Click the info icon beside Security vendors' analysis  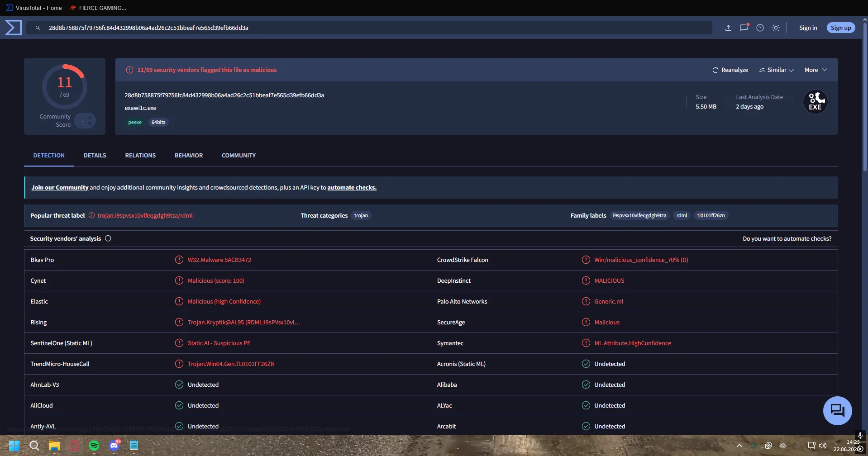point(108,238)
